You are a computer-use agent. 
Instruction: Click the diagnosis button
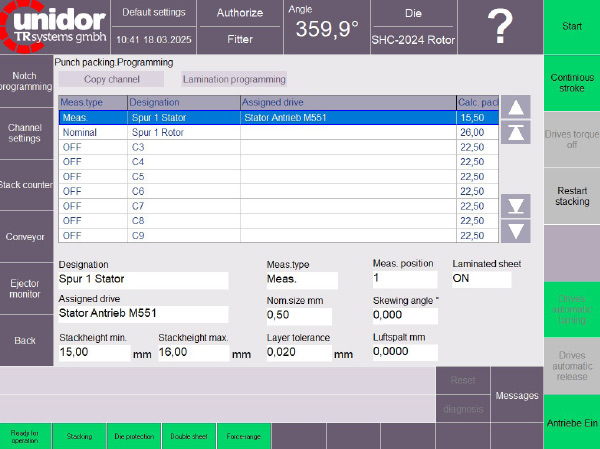pyautogui.click(x=463, y=409)
